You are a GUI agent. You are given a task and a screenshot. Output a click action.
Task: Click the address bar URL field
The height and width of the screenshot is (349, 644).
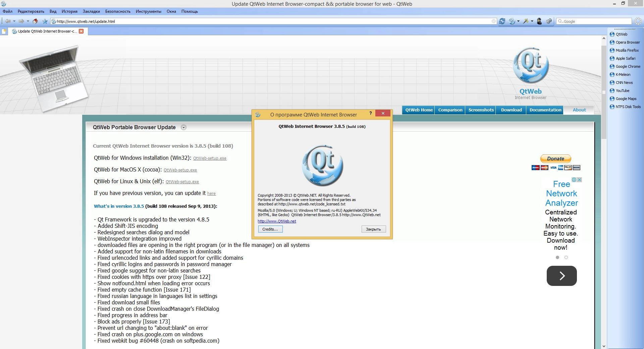(x=273, y=21)
